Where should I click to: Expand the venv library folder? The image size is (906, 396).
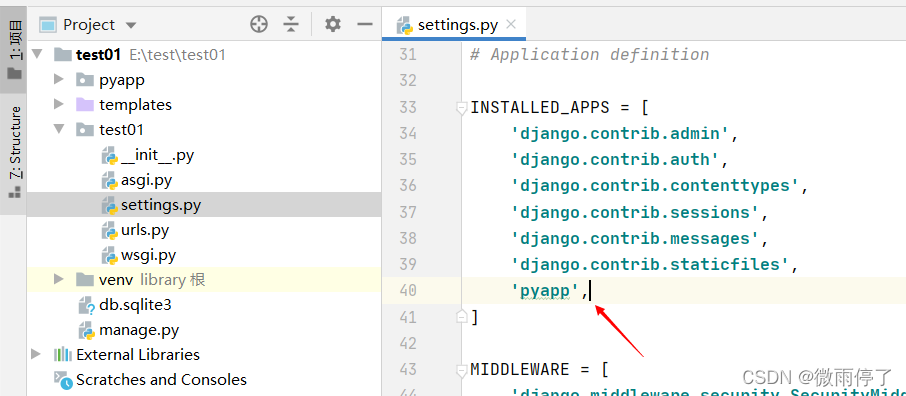58,279
